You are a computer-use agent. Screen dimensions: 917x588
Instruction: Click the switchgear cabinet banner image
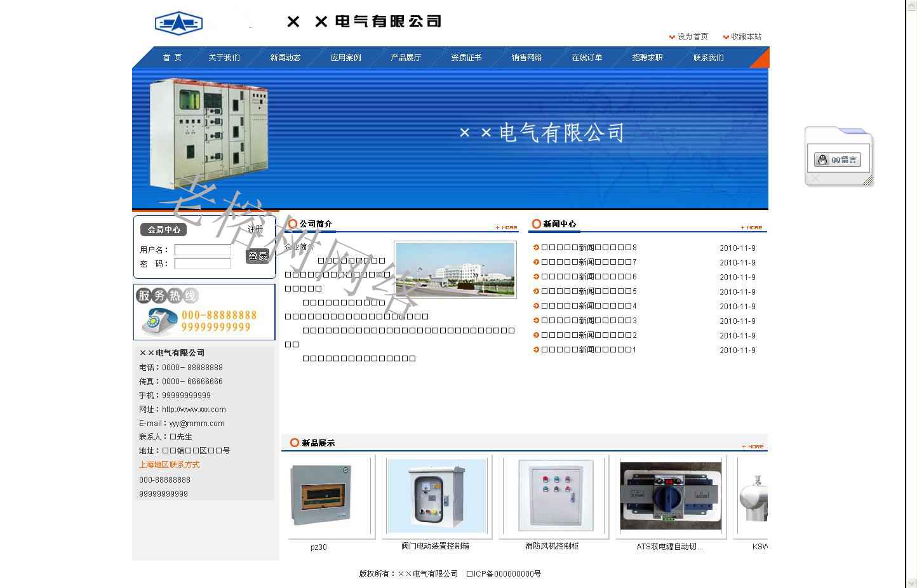pyautogui.click(x=210, y=133)
